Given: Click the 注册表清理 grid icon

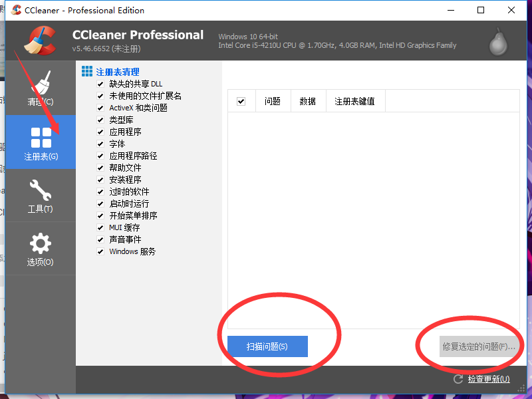Looking at the screenshot, I should 87,71.
